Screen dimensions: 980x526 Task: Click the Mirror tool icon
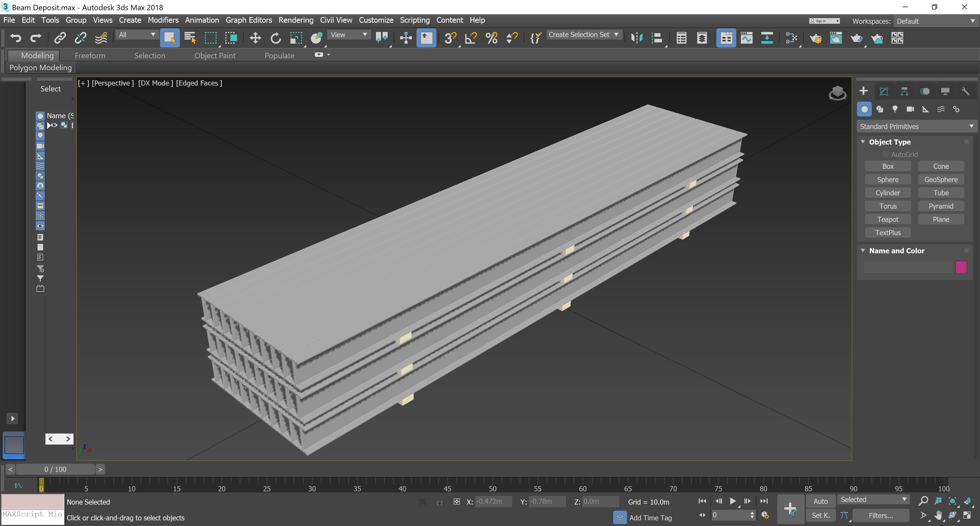tap(636, 38)
